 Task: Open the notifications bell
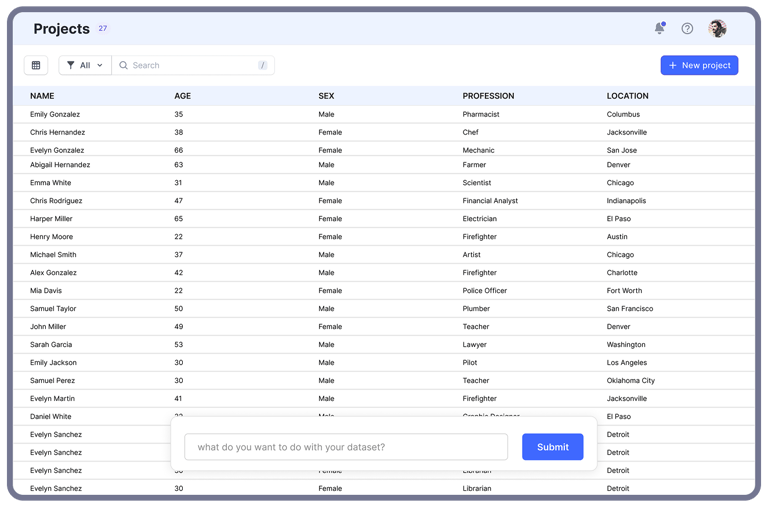pos(659,29)
